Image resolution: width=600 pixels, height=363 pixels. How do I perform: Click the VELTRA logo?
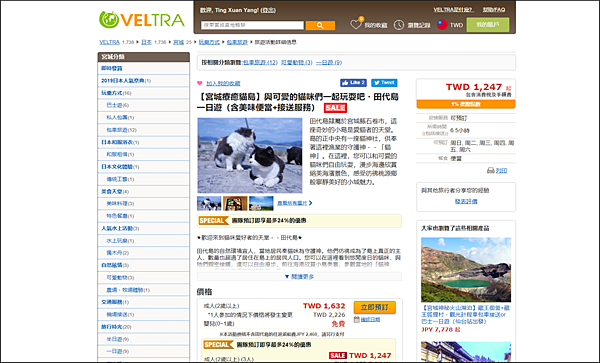tap(142, 20)
